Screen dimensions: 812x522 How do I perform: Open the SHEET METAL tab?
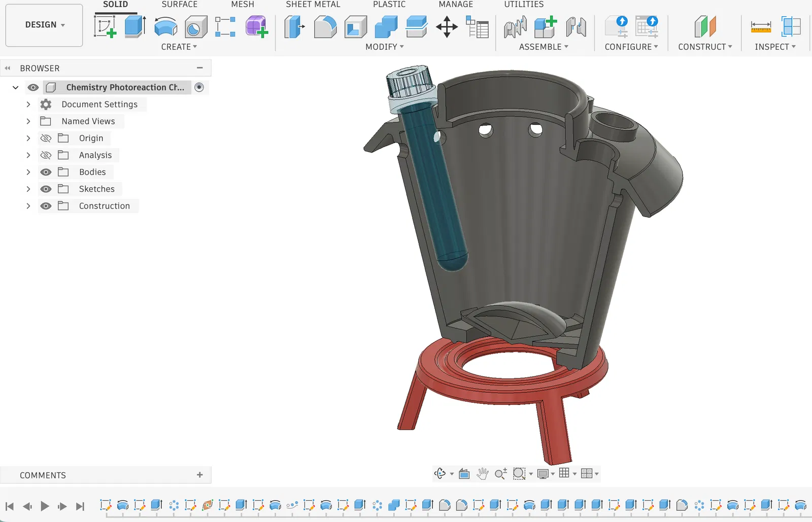coord(313,5)
